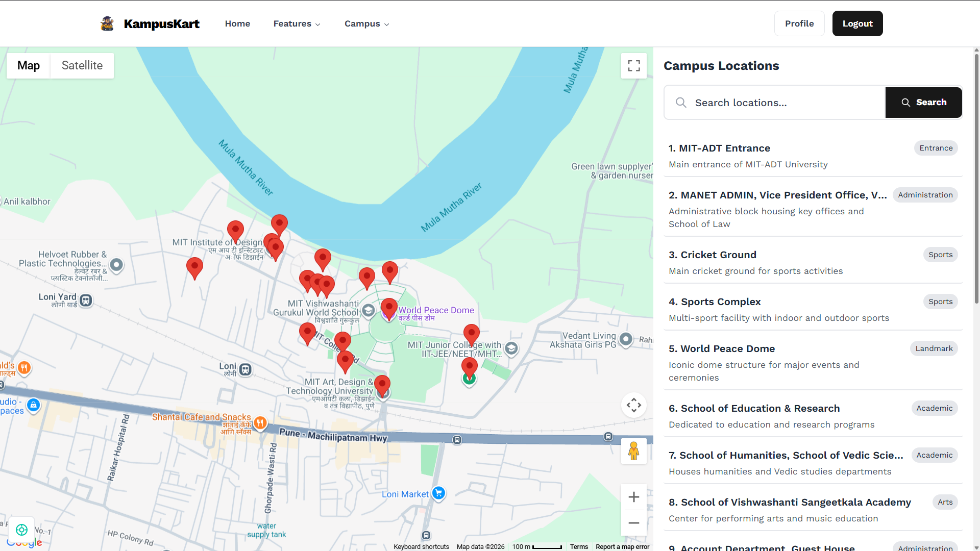Click the red marker at MIT Art, Design & Technology University

(382, 386)
